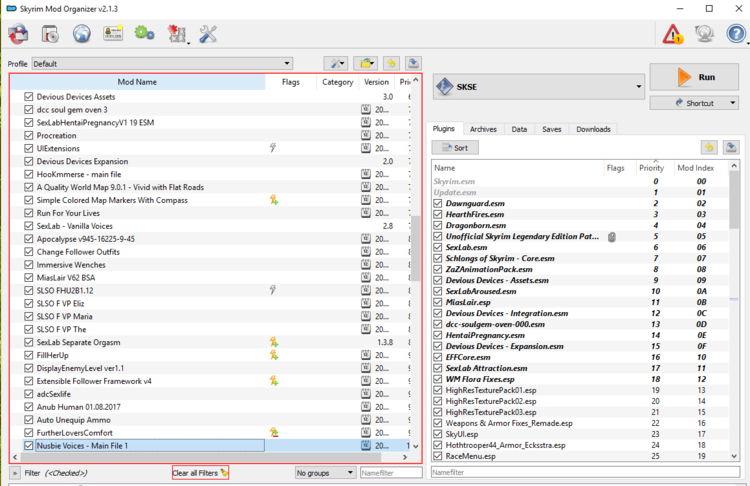This screenshot has width=750, height=486.
Task: Sort mods by the Category column header
Action: (x=337, y=82)
